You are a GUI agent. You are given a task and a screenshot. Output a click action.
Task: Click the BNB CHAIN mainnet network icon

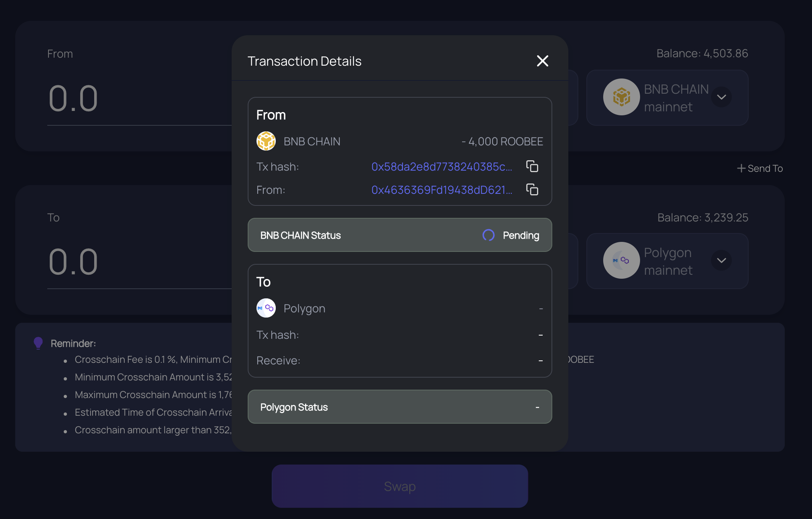tap(621, 97)
